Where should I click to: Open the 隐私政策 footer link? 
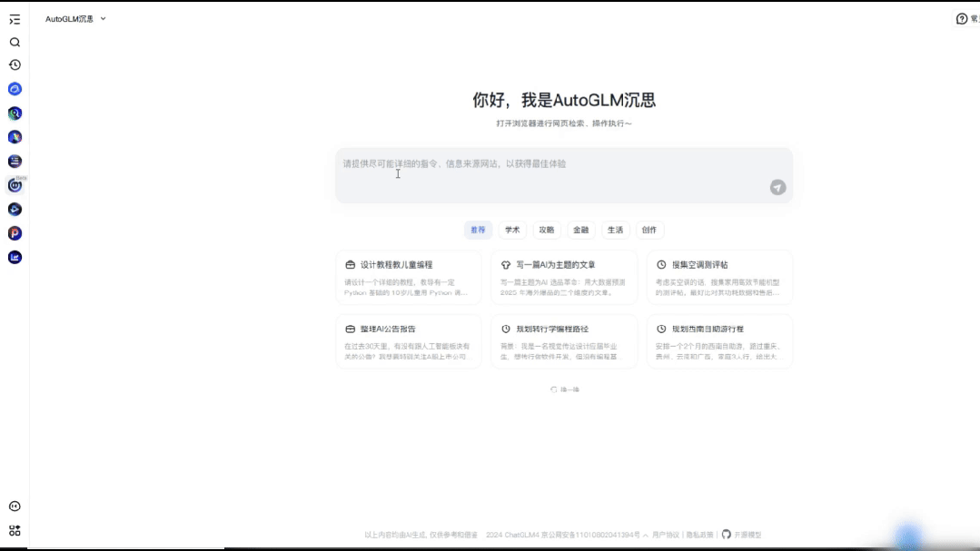[x=700, y=536]
